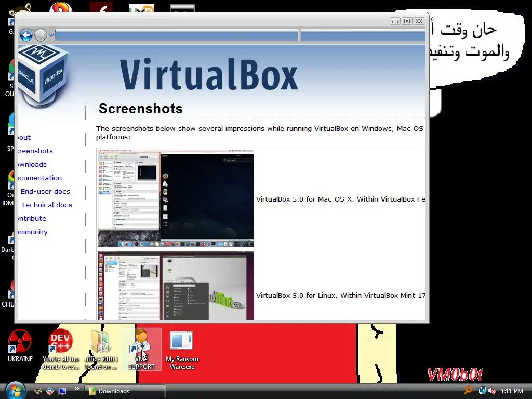Open the Contribute sidebar link
The height and width of the screenshot is (399, 532).
point(32,219)
